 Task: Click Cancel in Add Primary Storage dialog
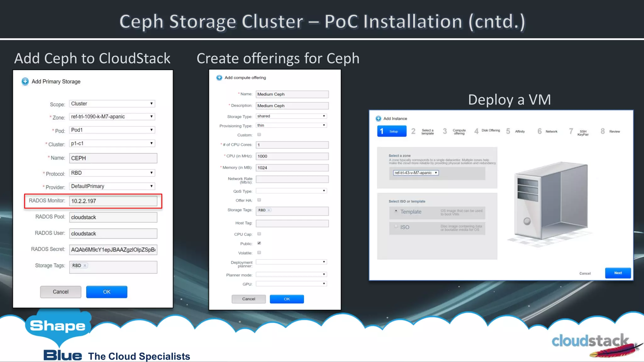click(x=61, y=292)
